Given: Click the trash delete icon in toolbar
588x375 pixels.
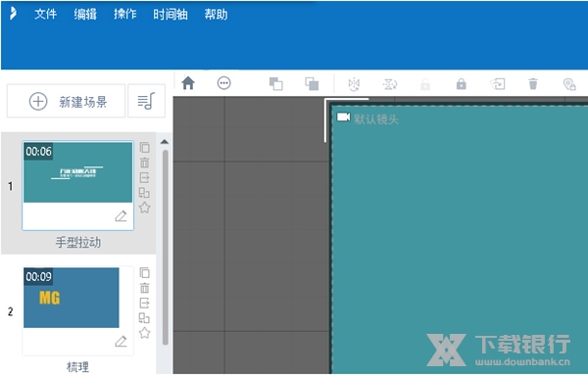Looking at the screenshot, I should coord(533,83).
